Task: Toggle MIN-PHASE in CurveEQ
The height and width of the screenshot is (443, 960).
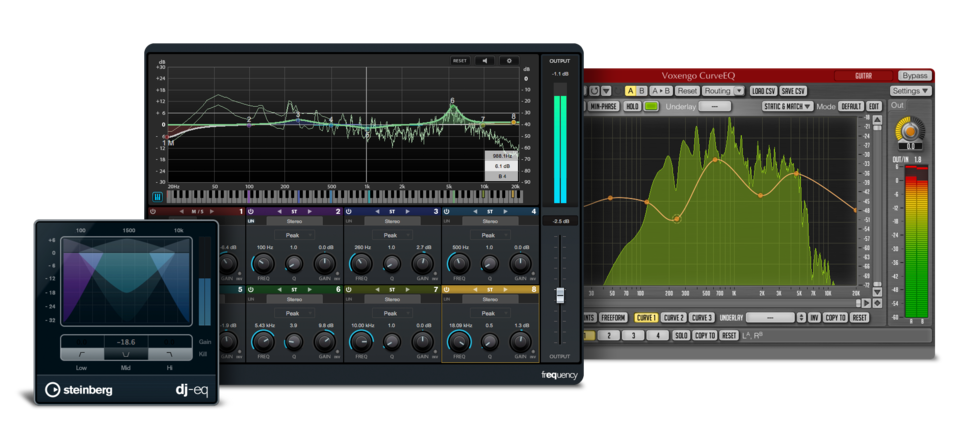Action: tap(604, 106)
